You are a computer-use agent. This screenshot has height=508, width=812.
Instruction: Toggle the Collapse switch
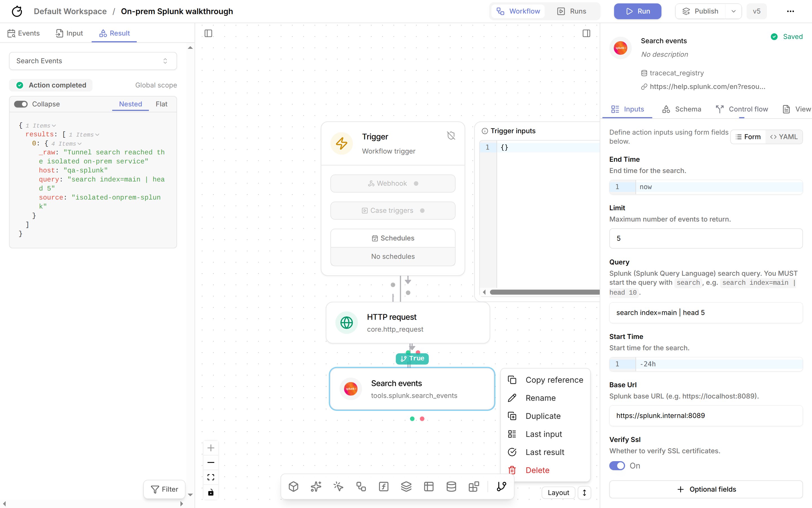[x=21, y=104]
